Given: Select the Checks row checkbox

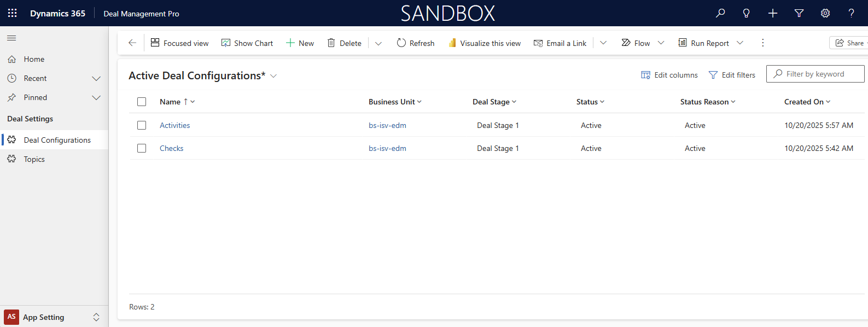Looking at the screenshot, I should coord(142,148).
